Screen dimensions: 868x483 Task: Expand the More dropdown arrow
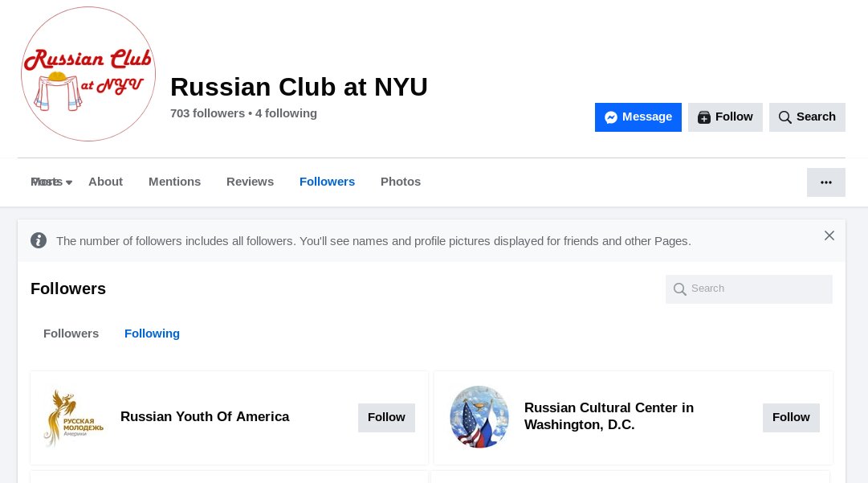coord(68,182)
